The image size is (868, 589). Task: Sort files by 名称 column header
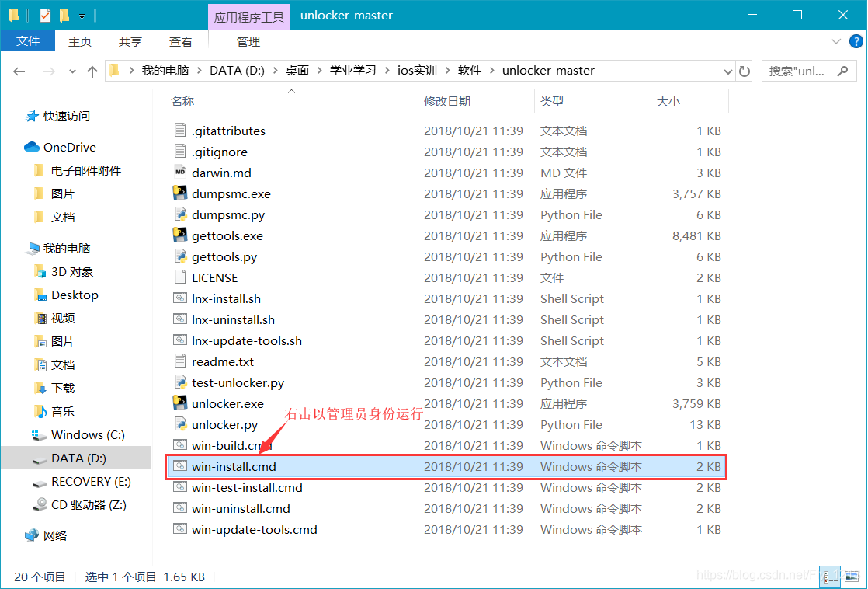point(182,101)
